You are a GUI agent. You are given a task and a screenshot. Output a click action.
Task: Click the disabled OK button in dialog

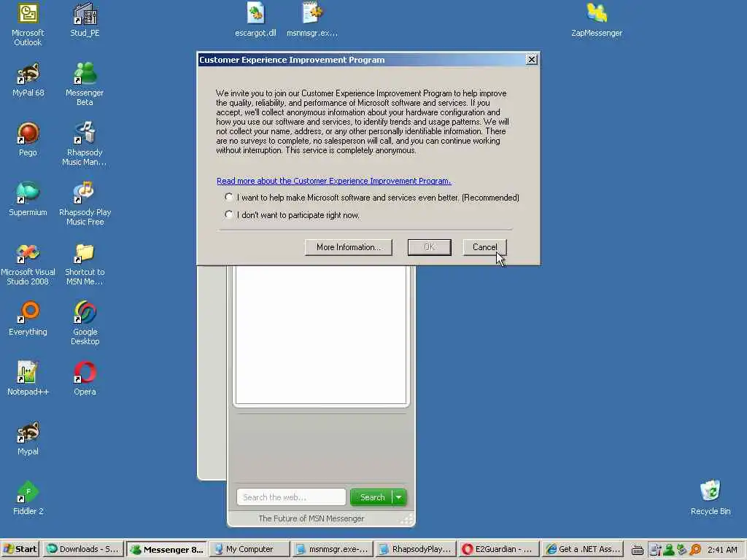tap(429, 247)
